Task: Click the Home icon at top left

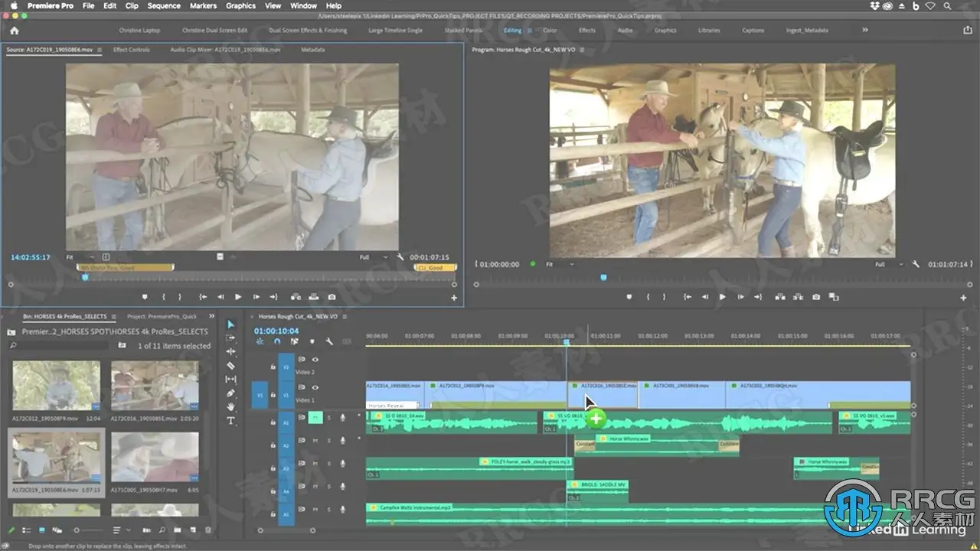Action: pos(14,31)
